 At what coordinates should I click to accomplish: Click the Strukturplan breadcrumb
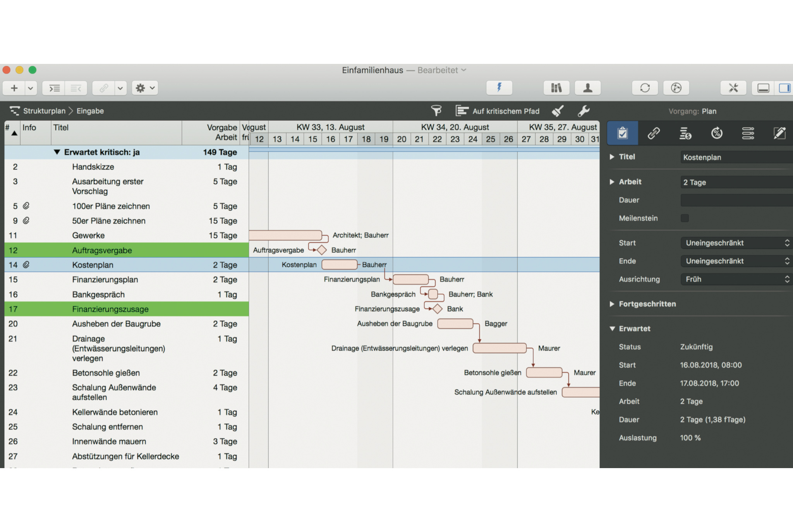[44, 111]
